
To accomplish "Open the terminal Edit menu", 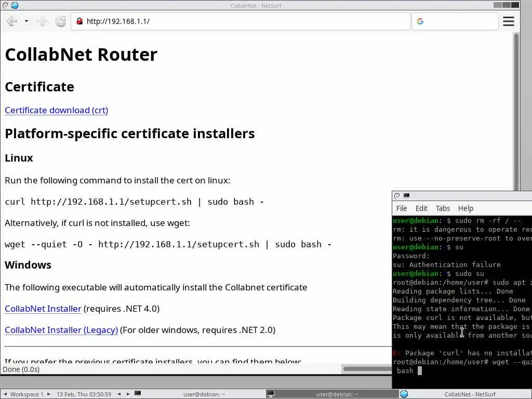I will (x=421, y=208).
